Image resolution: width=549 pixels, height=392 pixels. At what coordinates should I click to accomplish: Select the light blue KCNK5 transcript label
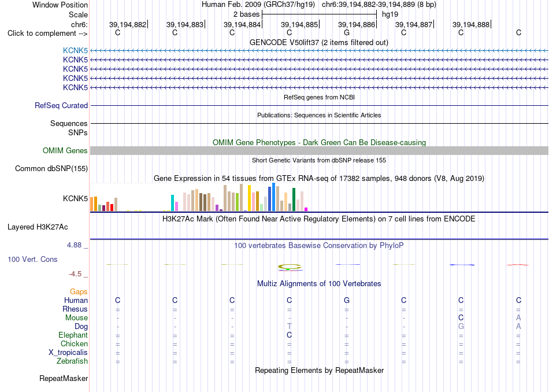point(75,50)
